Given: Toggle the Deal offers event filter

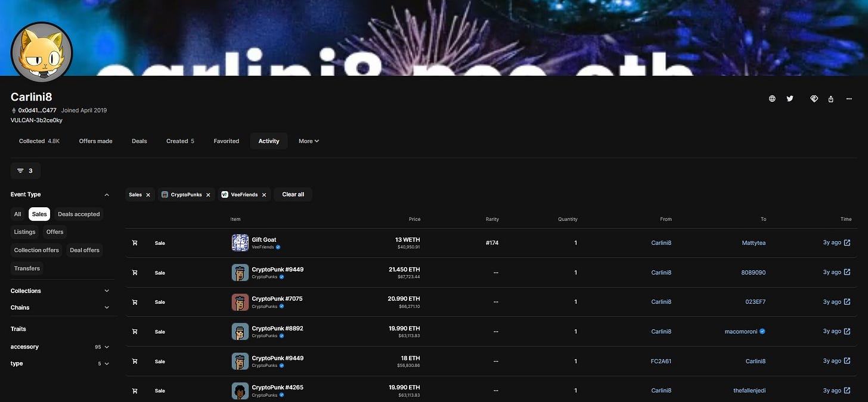Looking at the screenshot, I should [84, 250].
